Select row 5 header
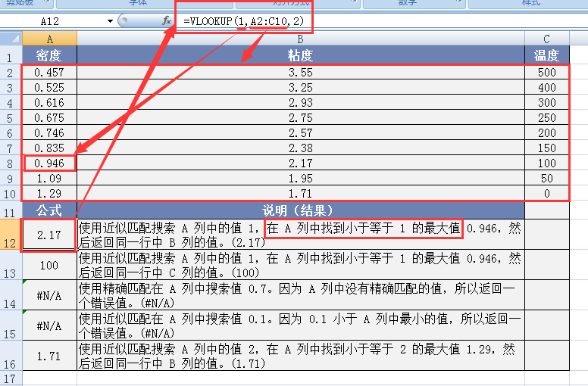The width and height of the screenshot is (588, 386). [11, 117]
